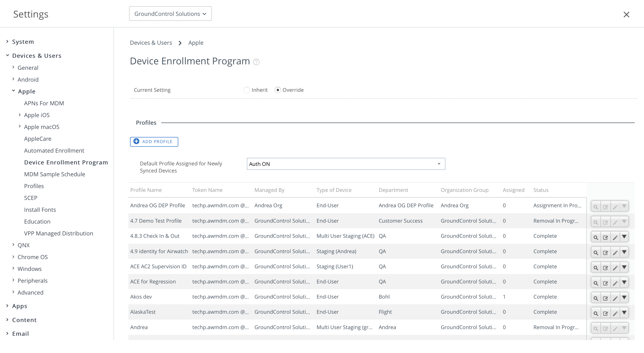Open the GroundControl Solutions organization dropdown
The height and width of the screenshot is (353, 644).
pos(170,14)
